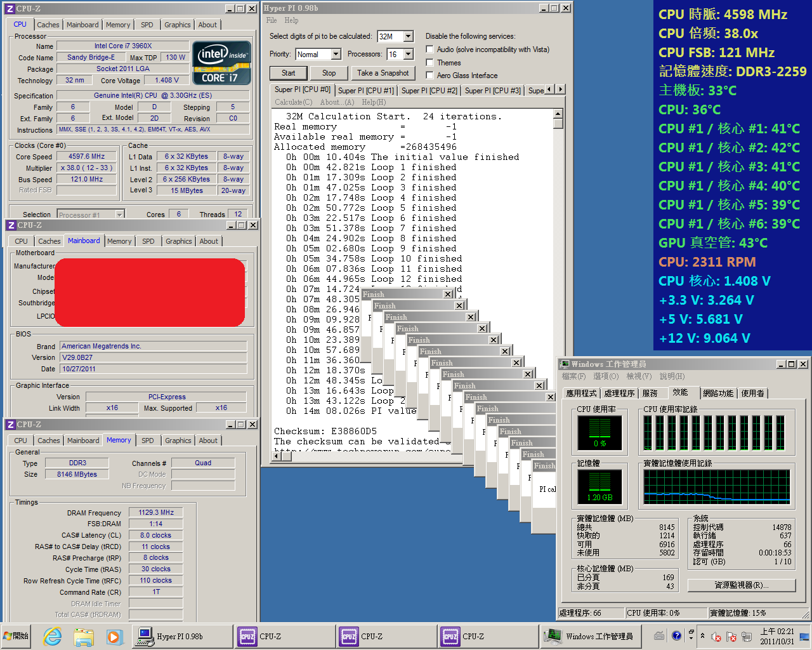Viewport: 812px width, 650px height.
Task: Click the blue help tray icon
Action: point(677,635)
